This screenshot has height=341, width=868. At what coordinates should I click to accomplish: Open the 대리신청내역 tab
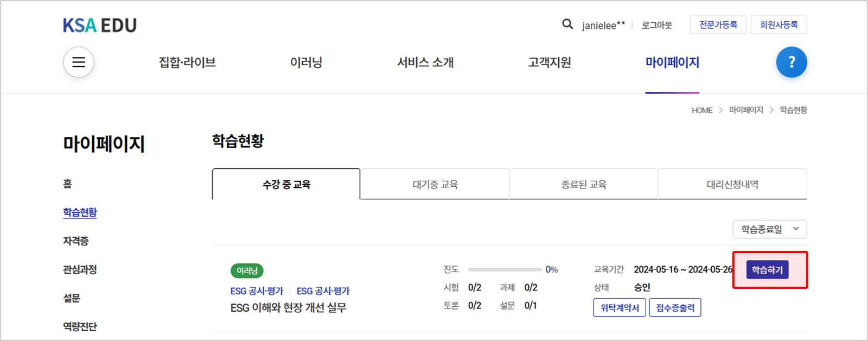(x=732, y=184)
